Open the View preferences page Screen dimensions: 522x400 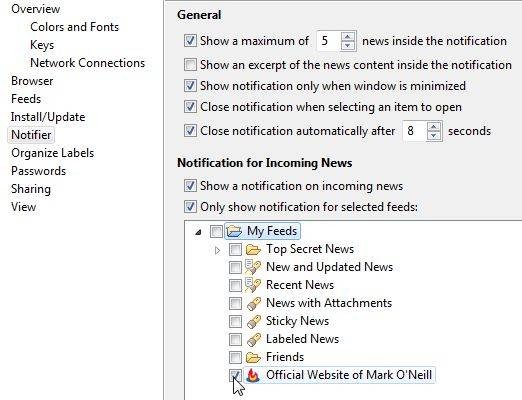tap(23, 207)
